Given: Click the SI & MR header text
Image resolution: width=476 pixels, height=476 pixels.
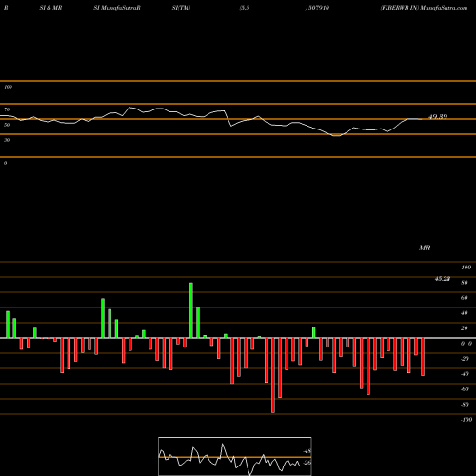Looking at the screenshot, I should click(x=50, y=8).
